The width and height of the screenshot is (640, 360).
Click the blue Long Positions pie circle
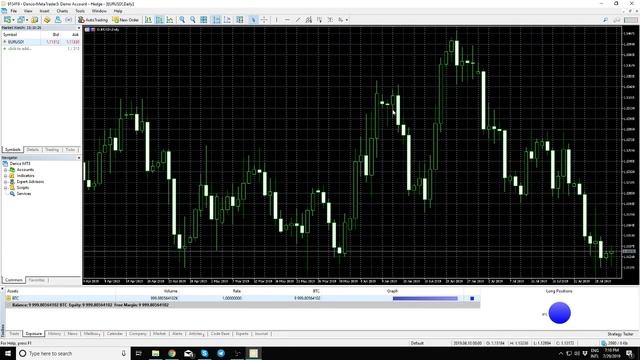560,313
